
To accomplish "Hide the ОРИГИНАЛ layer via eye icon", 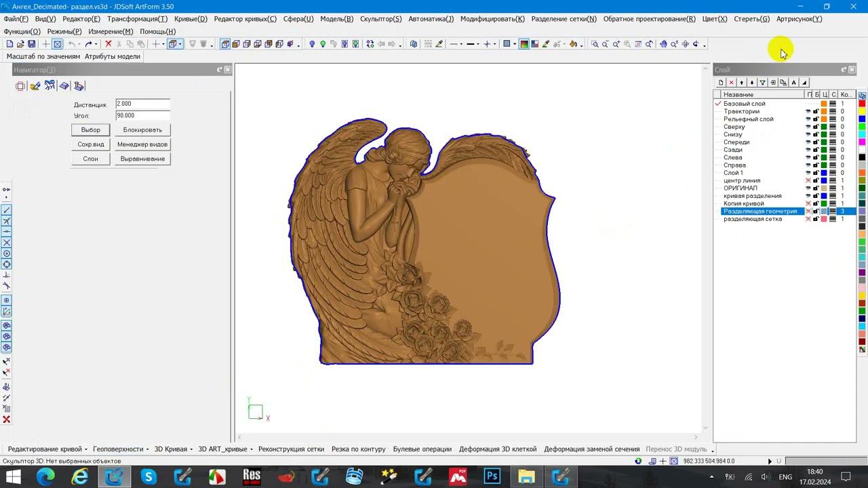I will click(x=808, y=188).
